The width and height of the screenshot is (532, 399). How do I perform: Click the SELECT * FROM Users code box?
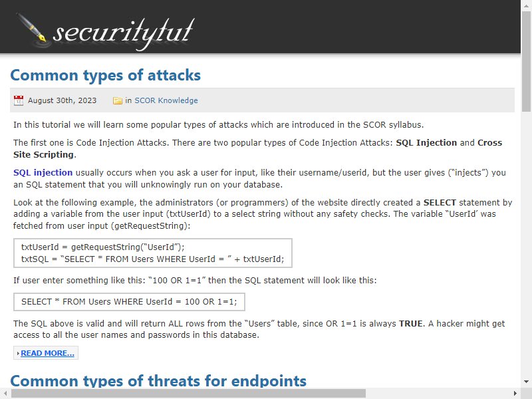(129, 302)
